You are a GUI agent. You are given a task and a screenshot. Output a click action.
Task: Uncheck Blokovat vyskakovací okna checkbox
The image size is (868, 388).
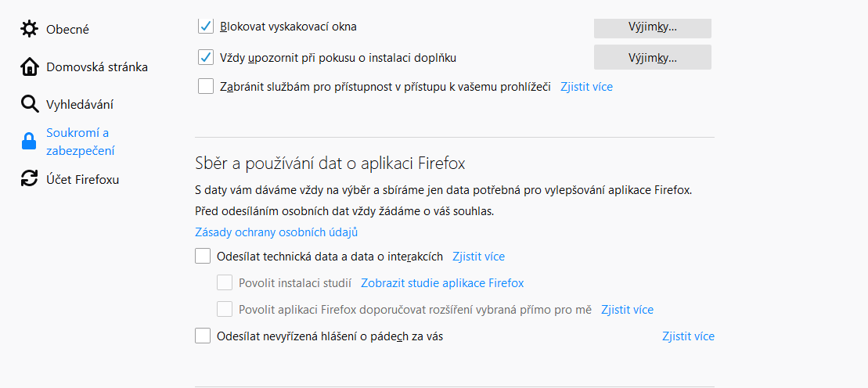pyautogui.click(x=206, y=27)
